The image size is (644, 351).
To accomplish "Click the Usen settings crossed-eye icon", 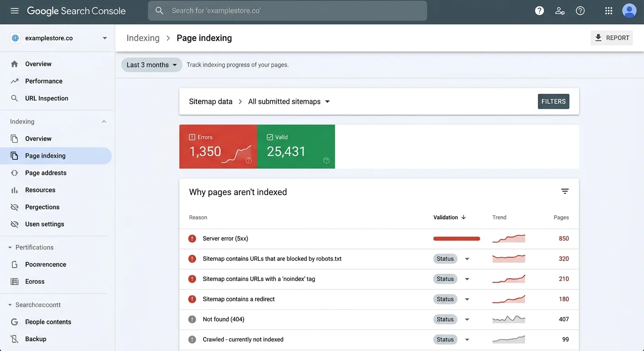I will click(x=15, y=224).
